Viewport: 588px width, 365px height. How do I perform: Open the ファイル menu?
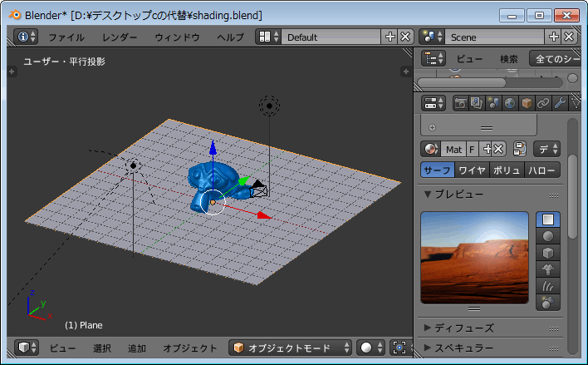[66, 37]
